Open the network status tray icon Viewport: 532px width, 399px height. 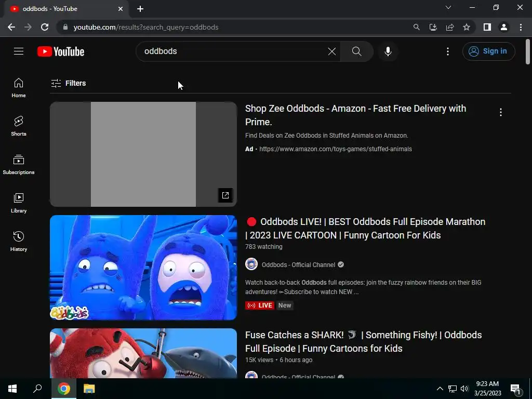pos(453,389)
